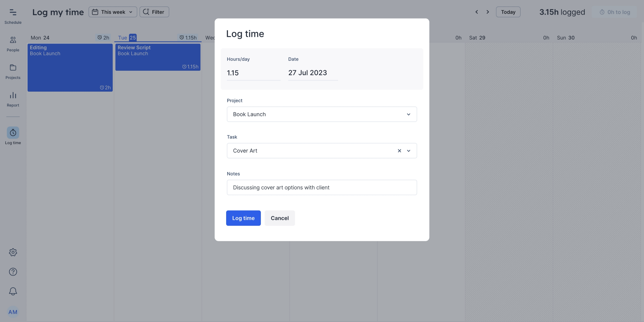644x322 pixels.
Task: Go to the next week arrow
Action: coord(488,12)
